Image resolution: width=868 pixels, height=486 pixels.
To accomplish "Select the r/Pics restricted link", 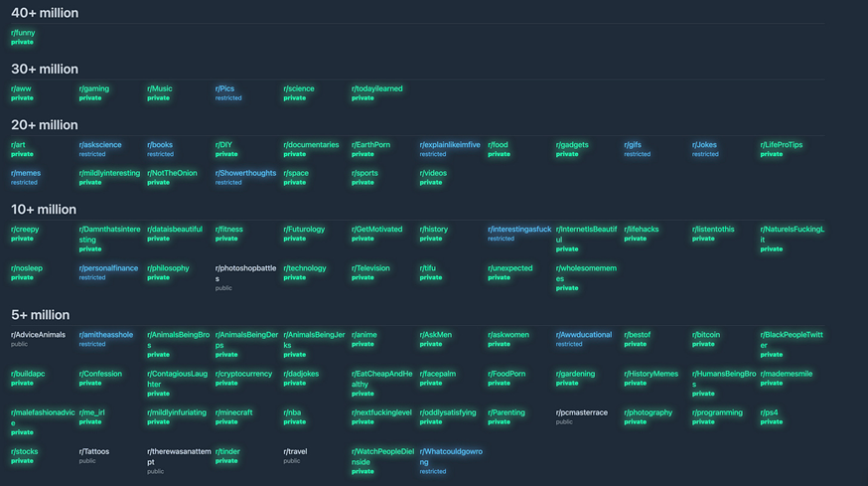I will [225, 88].
